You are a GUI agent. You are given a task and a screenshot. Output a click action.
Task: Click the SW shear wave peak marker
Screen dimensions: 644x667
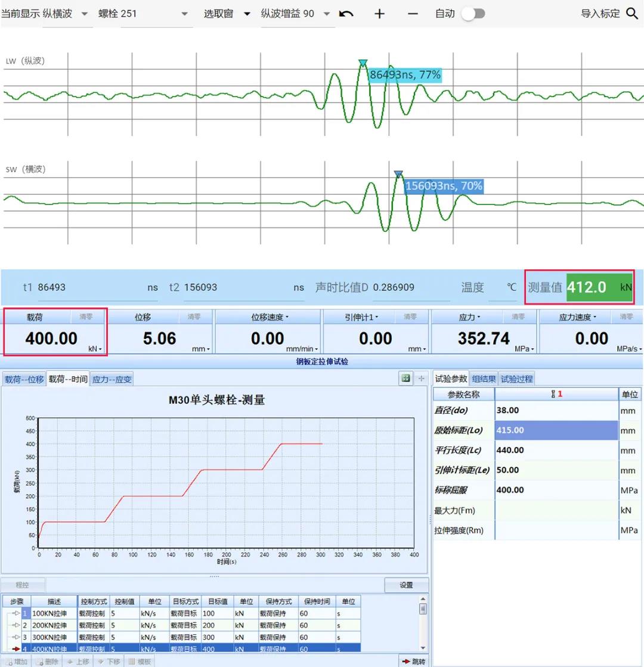tap(398, 174)
